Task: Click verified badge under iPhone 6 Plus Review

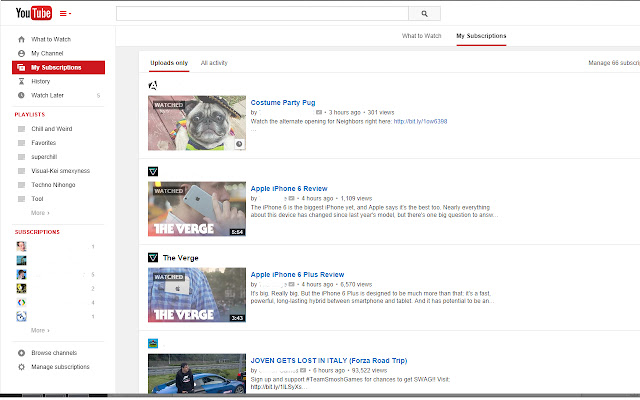Action: (291, 284)
